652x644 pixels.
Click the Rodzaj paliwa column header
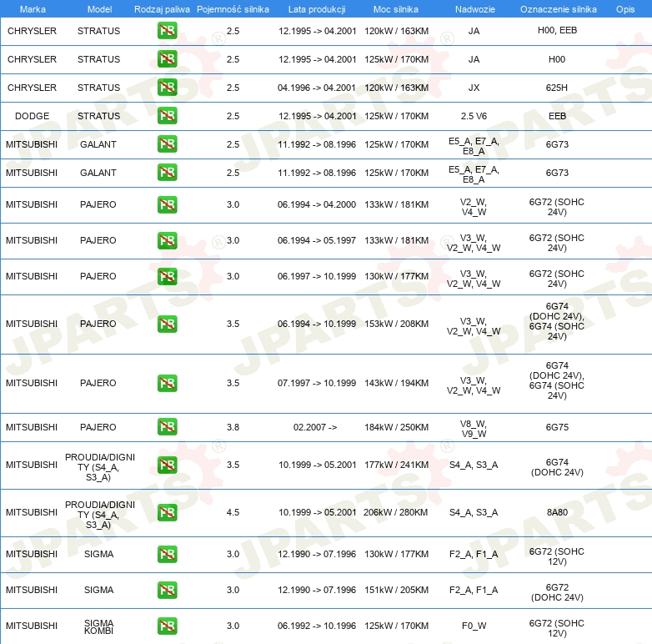click(162, 9)
